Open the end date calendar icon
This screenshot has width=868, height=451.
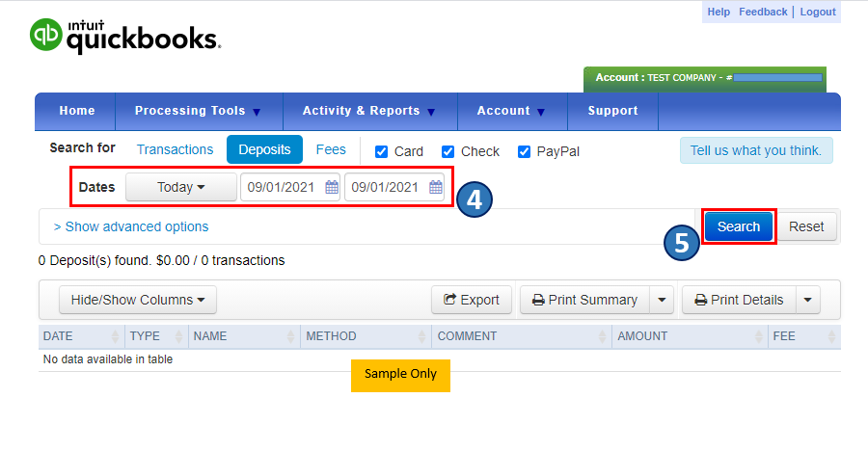coord(436,187)
